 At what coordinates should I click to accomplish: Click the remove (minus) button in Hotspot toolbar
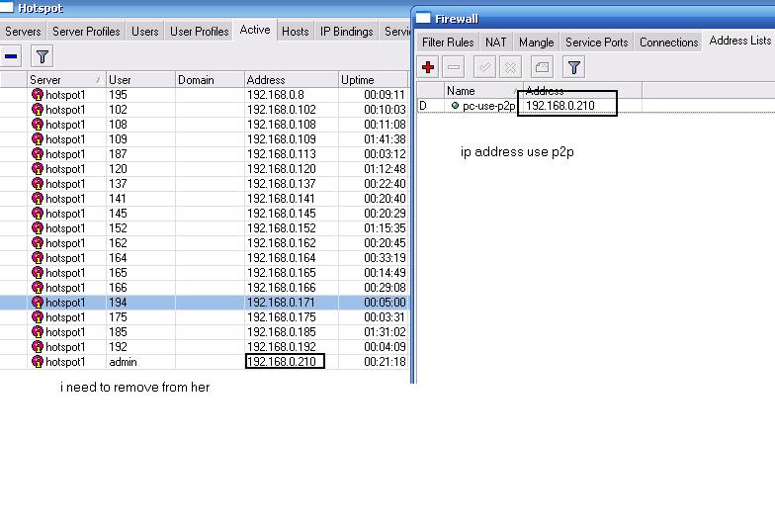[11, 56]
